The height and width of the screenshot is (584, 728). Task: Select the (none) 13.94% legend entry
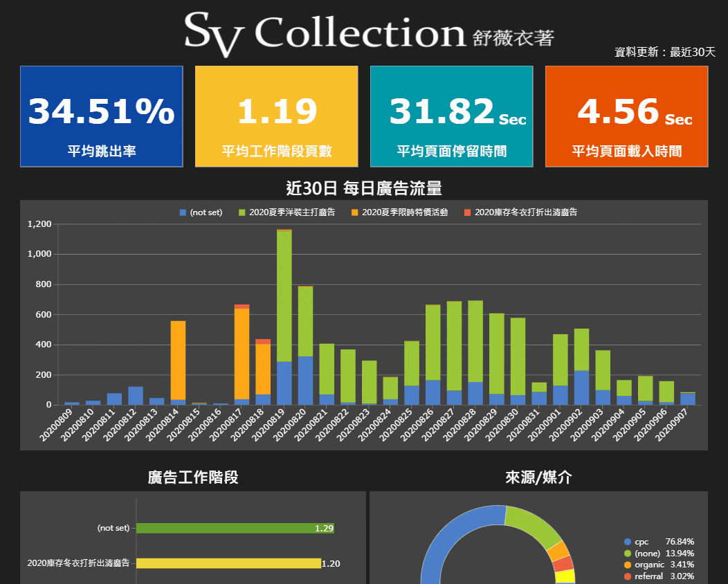(659, 554)
